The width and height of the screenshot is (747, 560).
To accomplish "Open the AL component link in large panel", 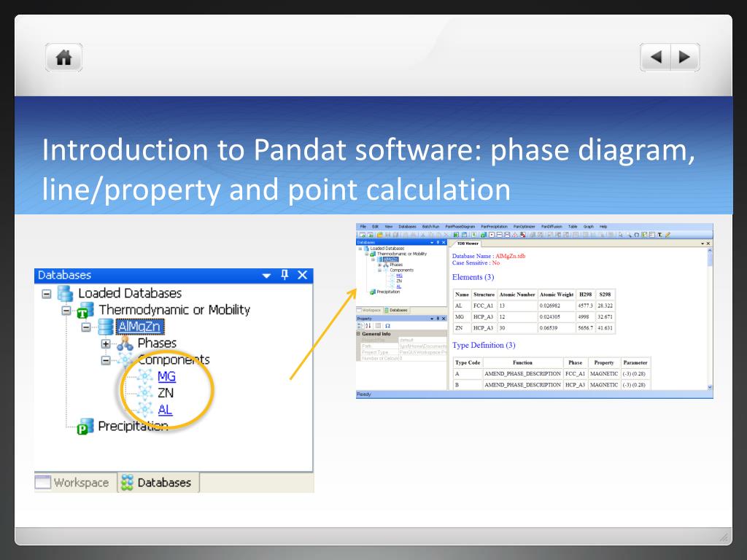I will [165, 410].
